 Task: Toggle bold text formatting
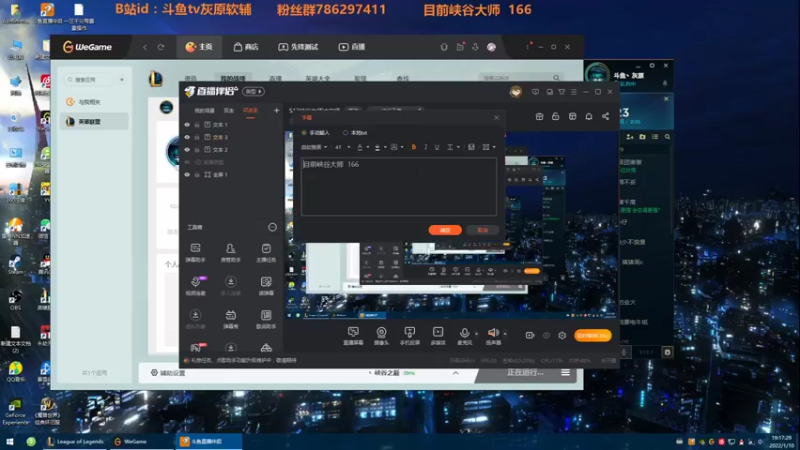[x=414, y=147]
